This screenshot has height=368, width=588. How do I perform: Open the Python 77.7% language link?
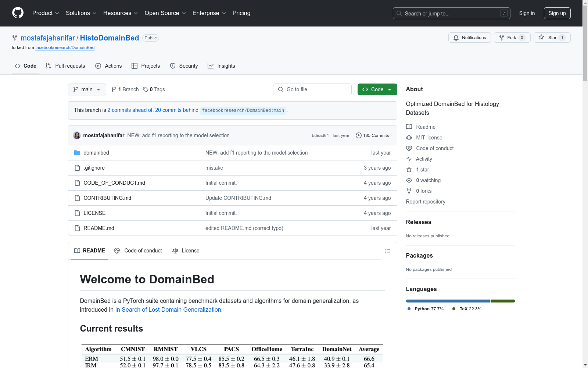click(426, 309)
